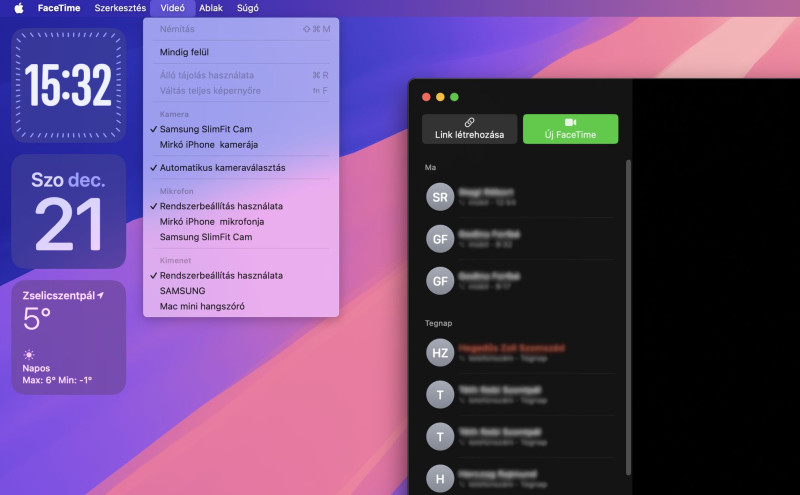Select Rendszerbeállítás használata under Mikrofon

[x=241, y=206]
